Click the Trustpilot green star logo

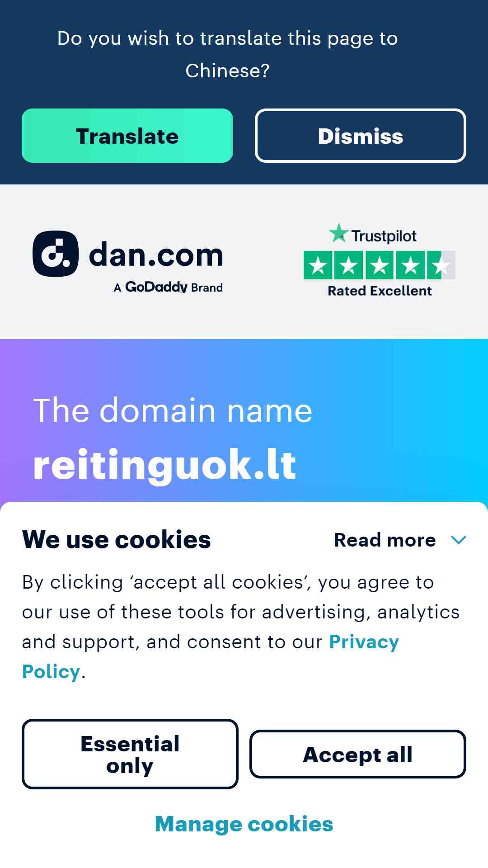point(338,233)
